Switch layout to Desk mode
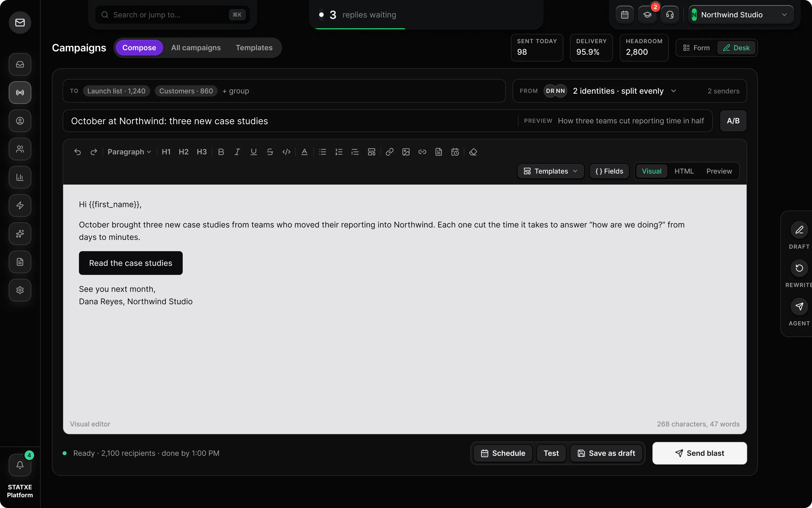Screen dimensions: 812x508 736,48
